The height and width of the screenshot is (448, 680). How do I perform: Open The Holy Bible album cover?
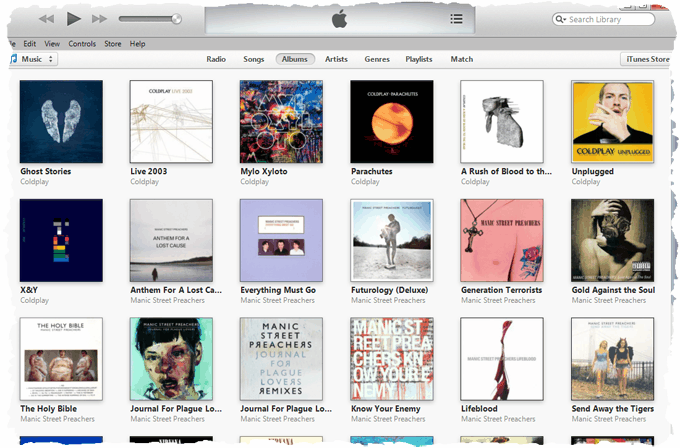(x=61, y=359)
